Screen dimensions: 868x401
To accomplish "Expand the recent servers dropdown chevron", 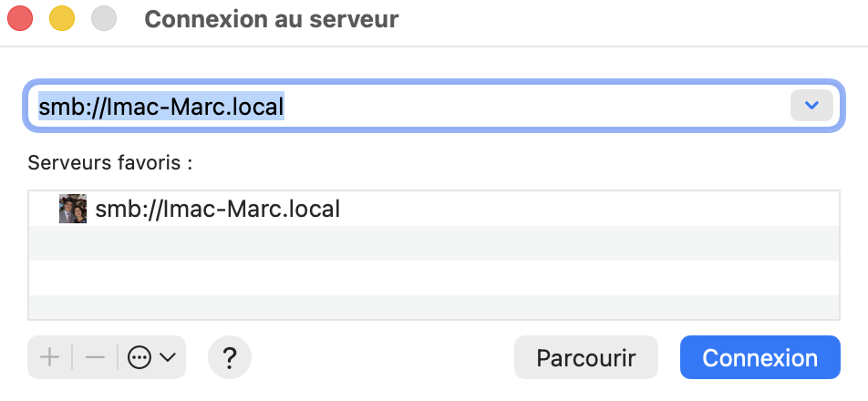I will tap(811, 107).
